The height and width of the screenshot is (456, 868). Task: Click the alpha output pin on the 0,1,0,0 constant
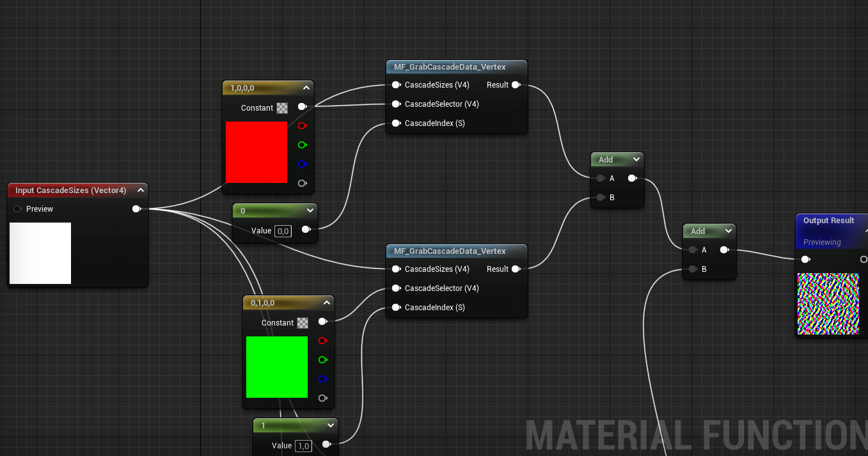click(x=323, y=398)
